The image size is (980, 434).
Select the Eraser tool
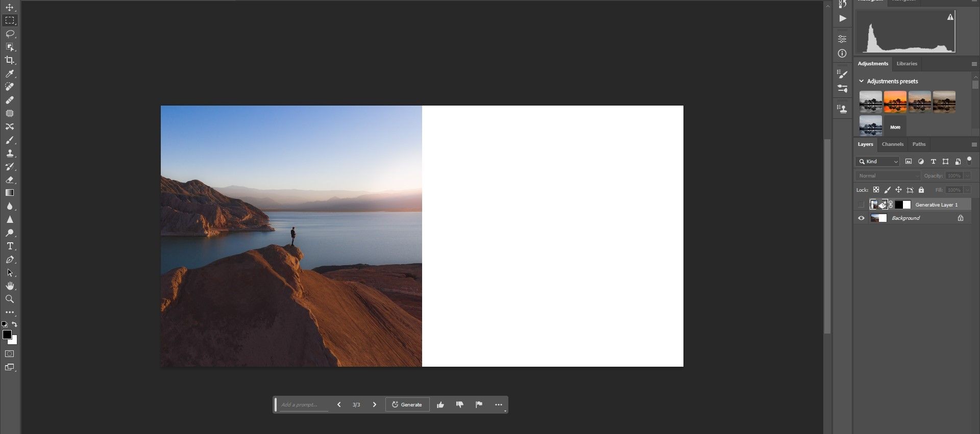[x=10, y=180]
